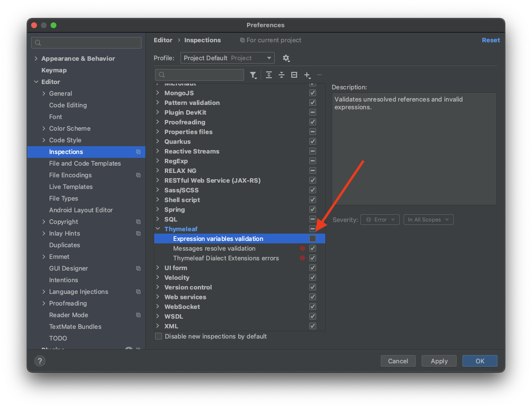Toggle the Spring inspections checkbox

313,209
